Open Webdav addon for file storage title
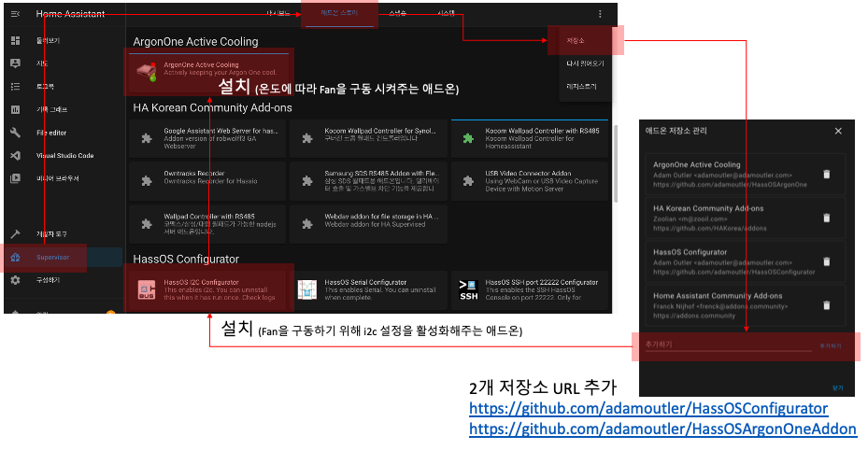This screenshot has width=868, height=450. [x=381, y=217]
